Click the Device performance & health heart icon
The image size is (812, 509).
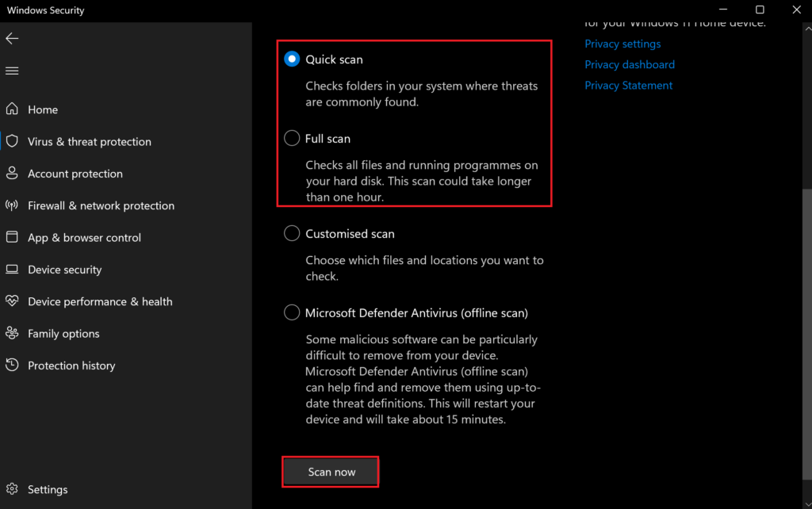(12, 301)
